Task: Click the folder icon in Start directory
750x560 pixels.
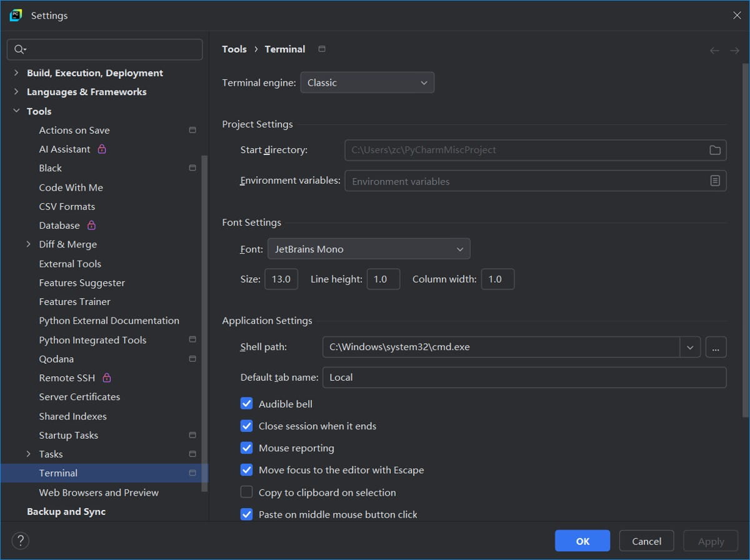Action: [x=715, y=150]
